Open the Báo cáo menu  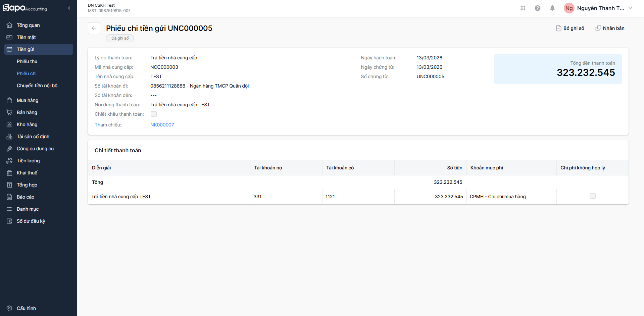[26, 197]
